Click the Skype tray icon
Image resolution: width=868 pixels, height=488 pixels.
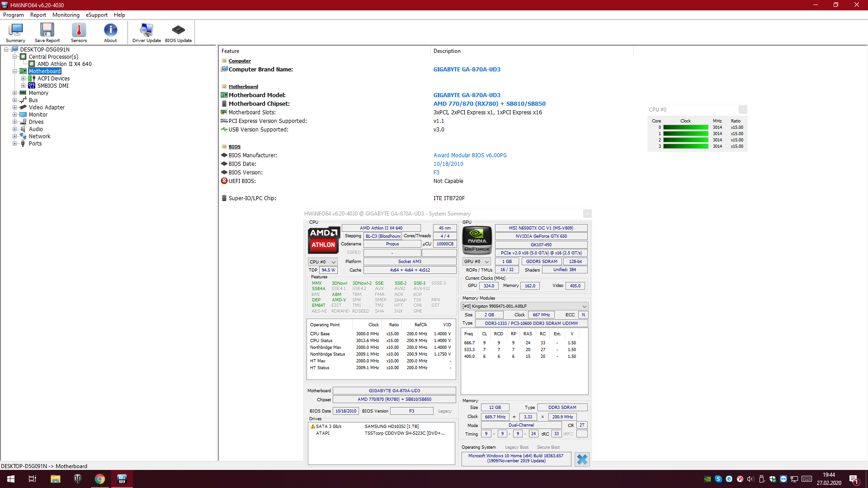coord(718,479)
